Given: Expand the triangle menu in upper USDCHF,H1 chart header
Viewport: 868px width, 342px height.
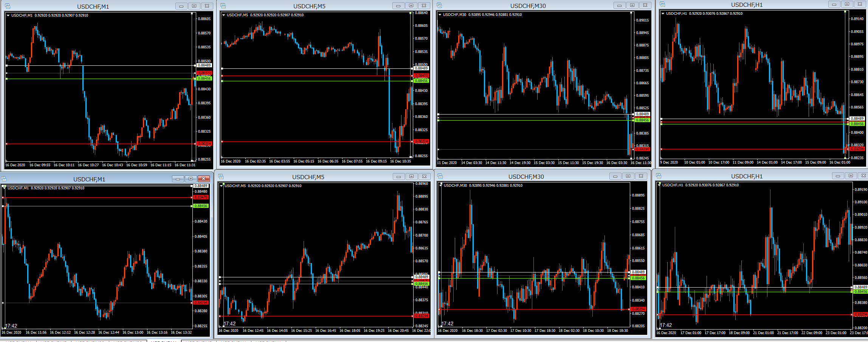Looking at the screenshot, I should coord(663,14).
